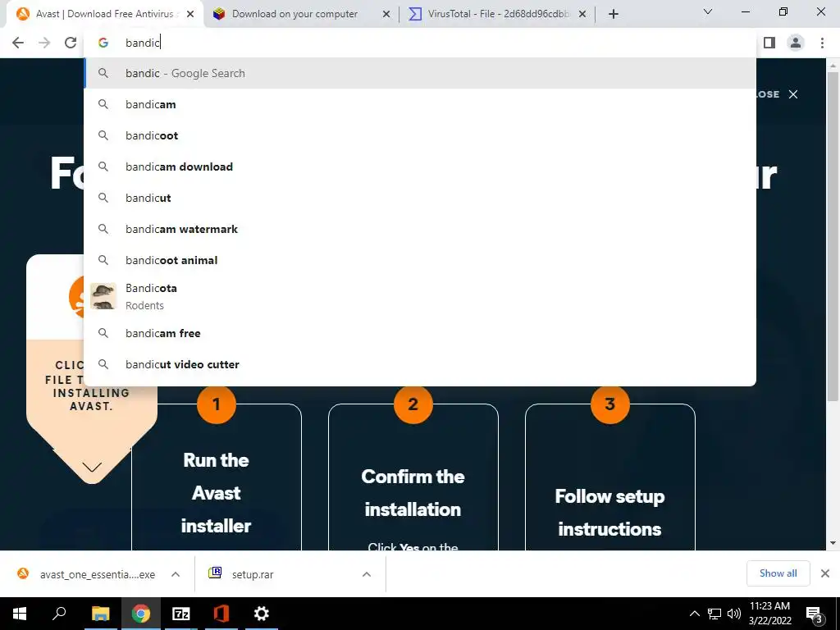Screen dimensions: 840x630
Task: Expand options for the setup.rar download
Action: pos(367,574)
